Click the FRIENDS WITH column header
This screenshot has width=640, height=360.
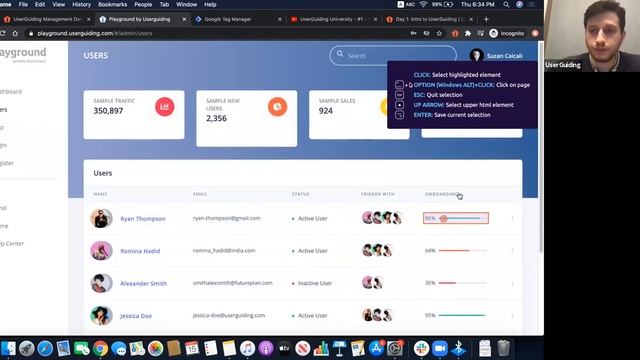click(378, 194)
